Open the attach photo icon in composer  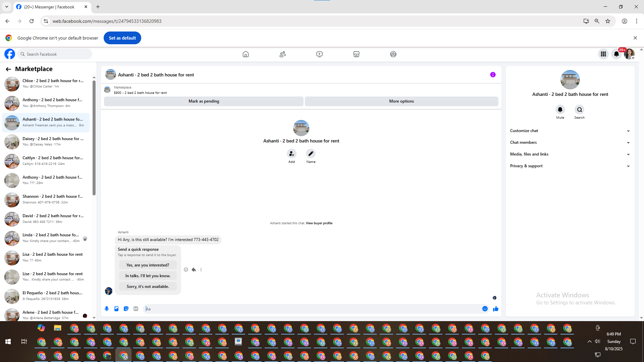(116, 309)
